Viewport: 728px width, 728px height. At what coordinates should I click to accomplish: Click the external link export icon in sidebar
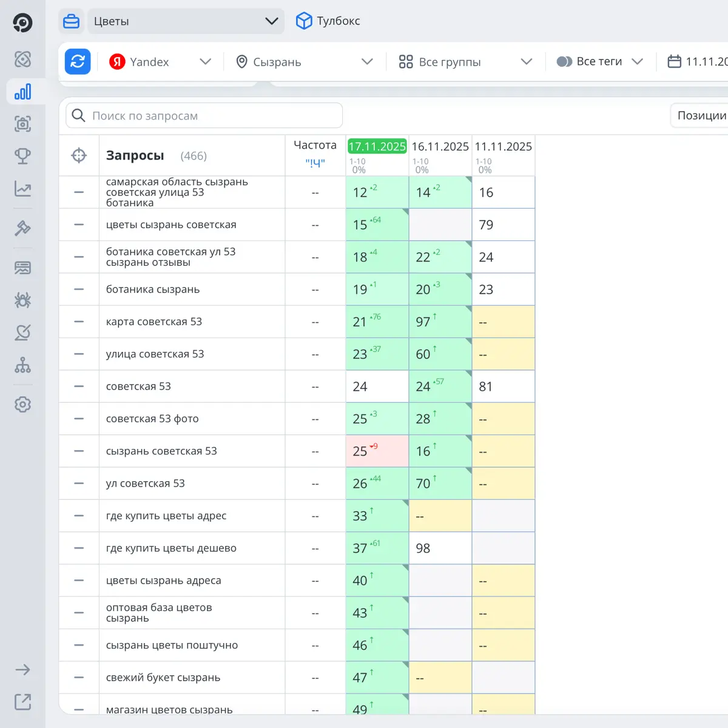(x=22, y=702)
